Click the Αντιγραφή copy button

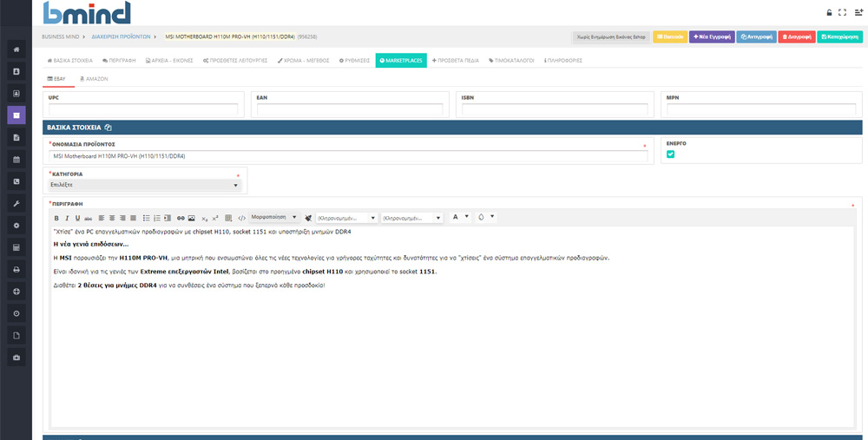point(756,37)
